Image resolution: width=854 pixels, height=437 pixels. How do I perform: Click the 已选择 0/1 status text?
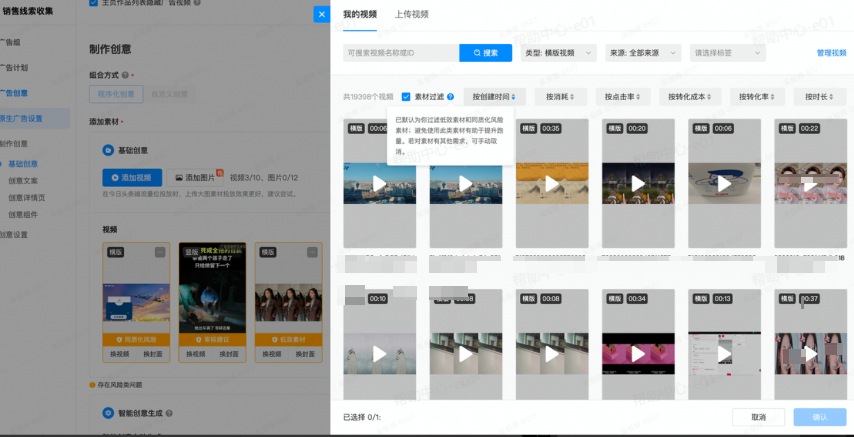[x=362, y=417]
